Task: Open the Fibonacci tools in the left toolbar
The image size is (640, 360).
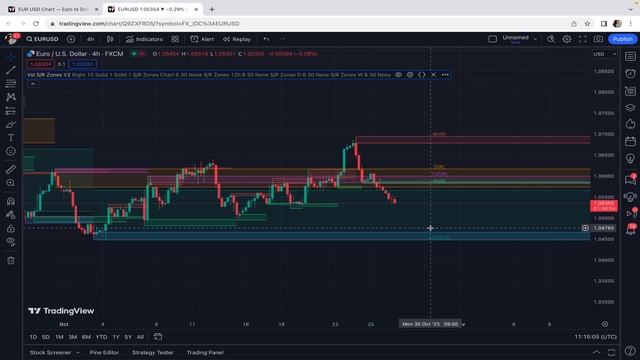Action: click(x=11, y=84)
